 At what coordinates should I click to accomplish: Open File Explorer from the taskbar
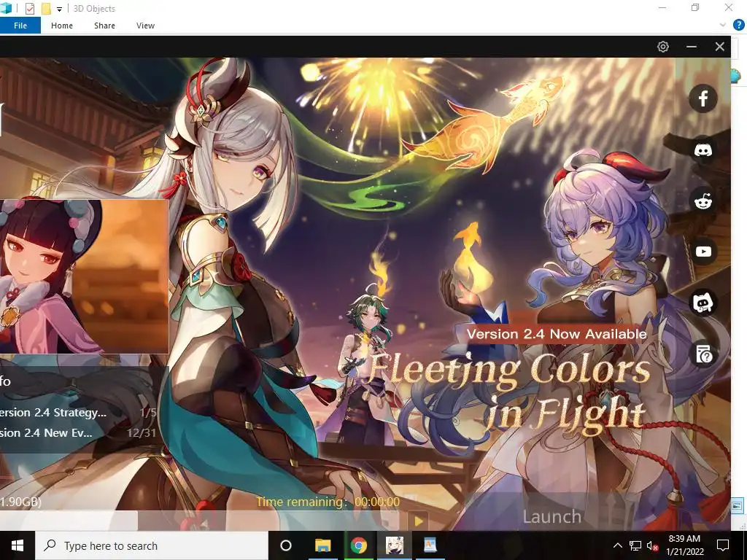coord(322,545)
